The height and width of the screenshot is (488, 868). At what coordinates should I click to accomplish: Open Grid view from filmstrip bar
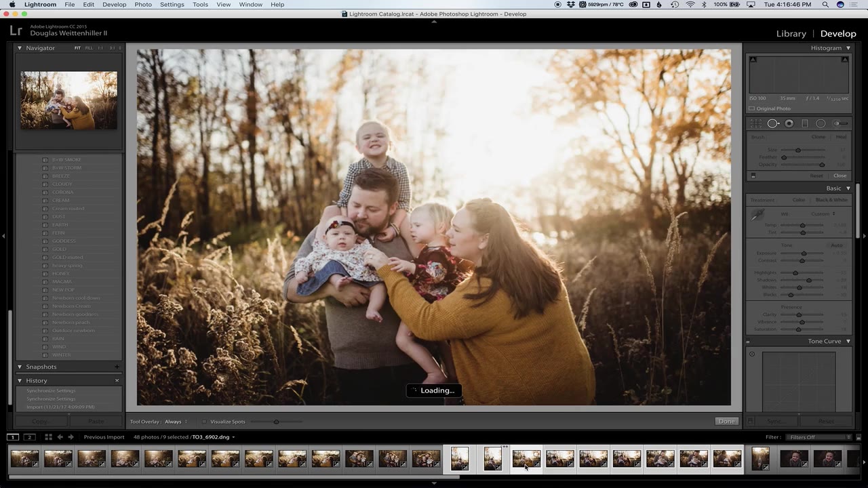[x=47, y=437]
